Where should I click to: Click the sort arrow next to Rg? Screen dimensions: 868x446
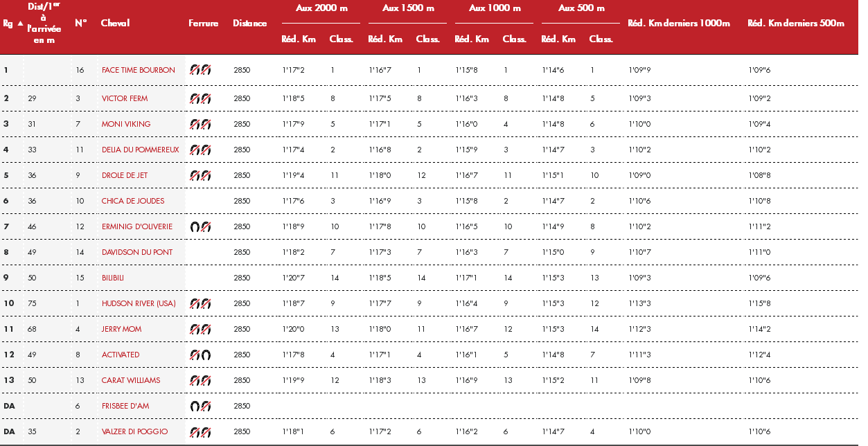(20, 24)
